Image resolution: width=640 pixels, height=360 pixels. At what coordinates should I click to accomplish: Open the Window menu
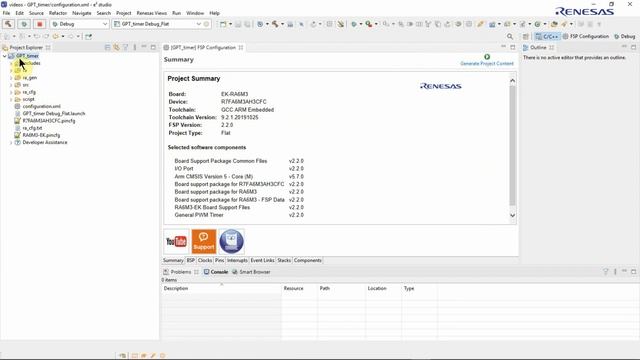pyautogui.click(x=195, y=13)
